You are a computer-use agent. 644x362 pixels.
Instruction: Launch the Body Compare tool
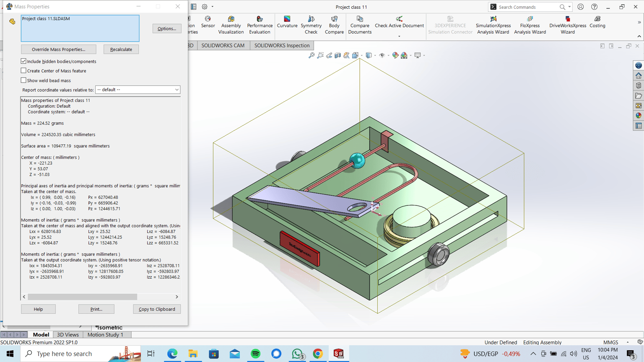[334, 25]
